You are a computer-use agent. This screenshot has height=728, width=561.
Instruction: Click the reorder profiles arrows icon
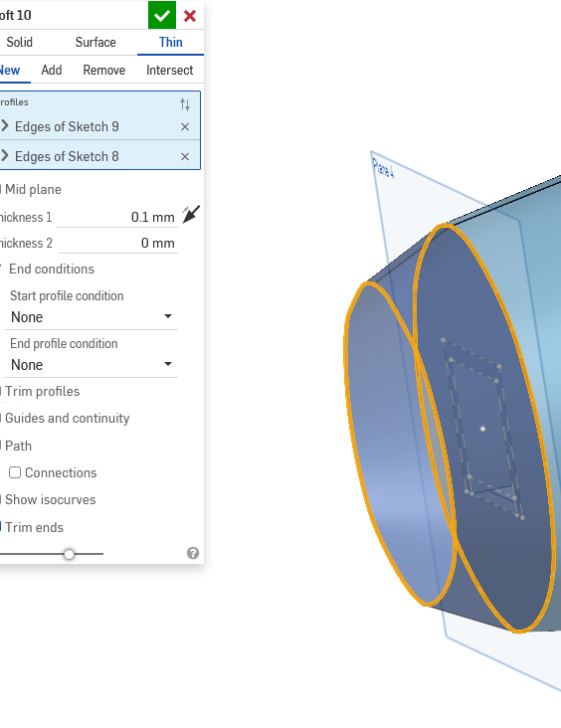tap(185, 104)
